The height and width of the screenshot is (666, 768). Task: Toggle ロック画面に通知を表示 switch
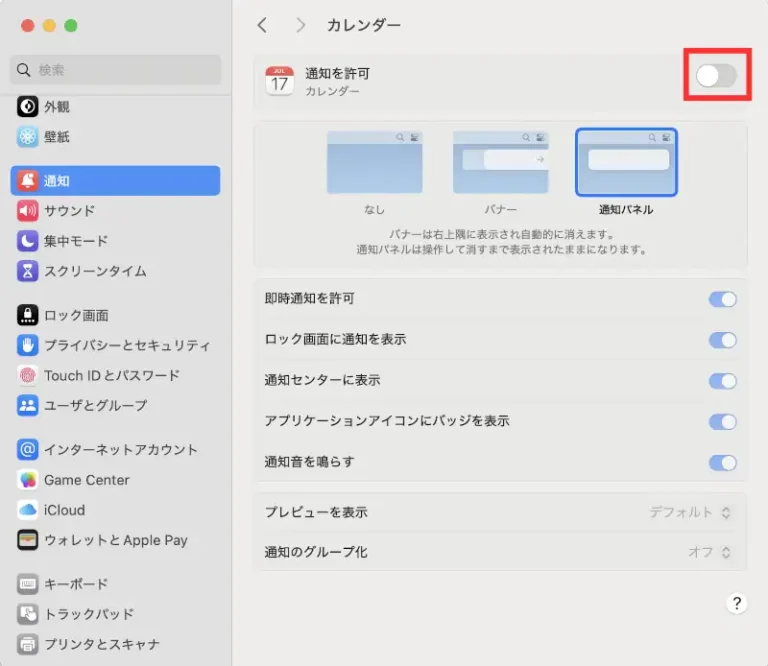722,340
